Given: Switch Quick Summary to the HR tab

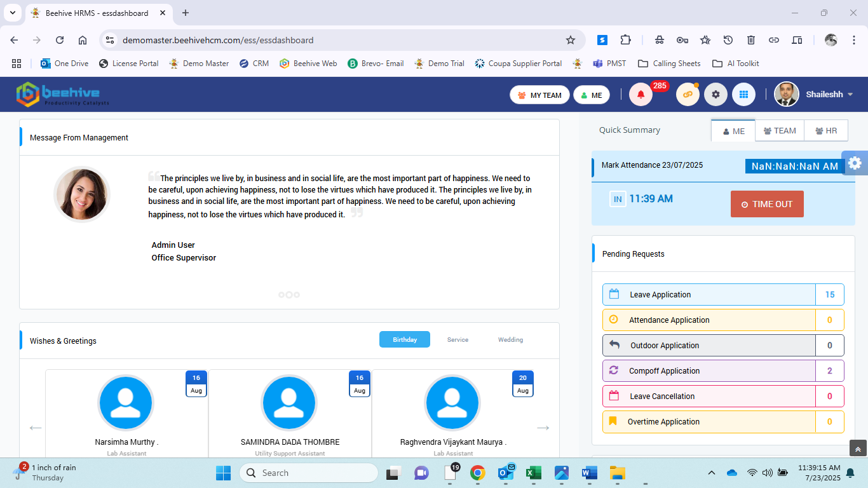Looking at the screenshot, I should tap(826, 130).
